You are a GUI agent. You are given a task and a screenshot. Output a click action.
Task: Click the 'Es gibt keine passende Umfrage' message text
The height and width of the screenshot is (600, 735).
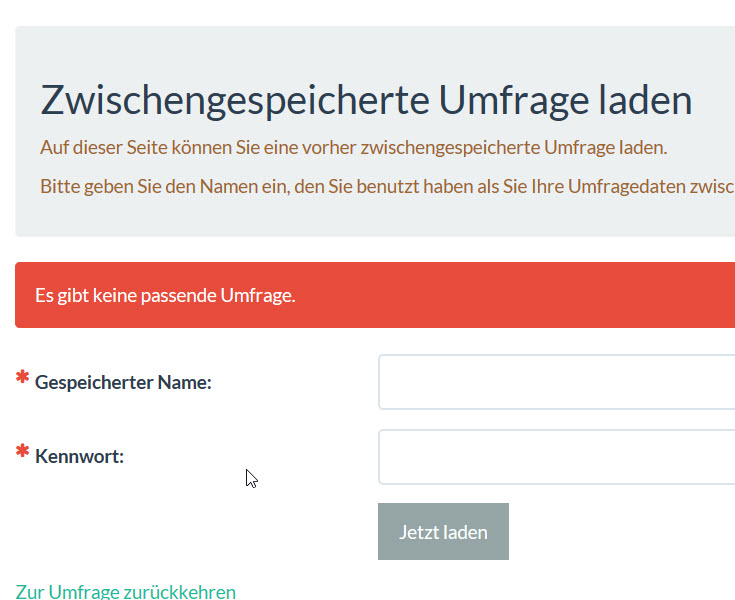165,296
